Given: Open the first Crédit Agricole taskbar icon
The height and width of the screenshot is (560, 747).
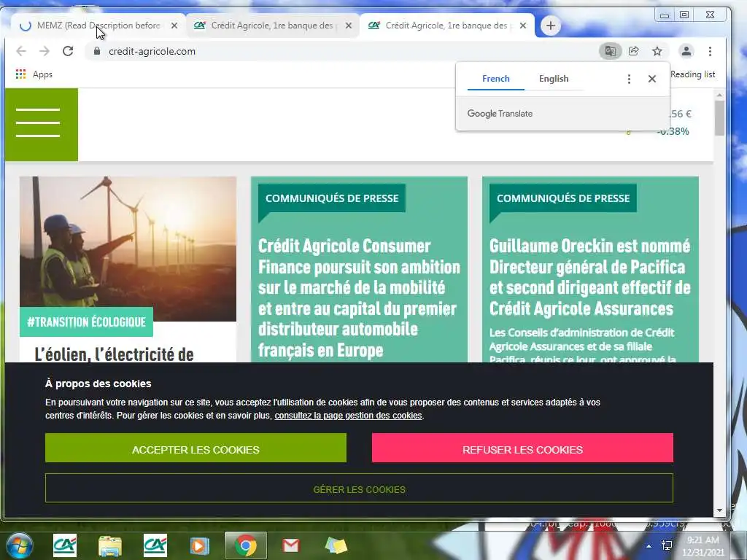Looking at the screenshot, I should (65, 545).
